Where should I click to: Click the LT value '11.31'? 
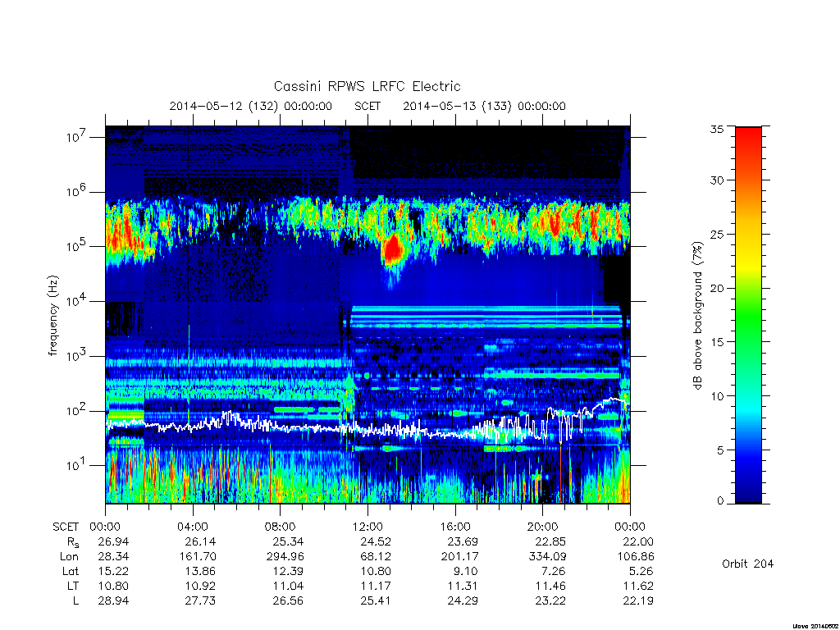pos(463,586)
